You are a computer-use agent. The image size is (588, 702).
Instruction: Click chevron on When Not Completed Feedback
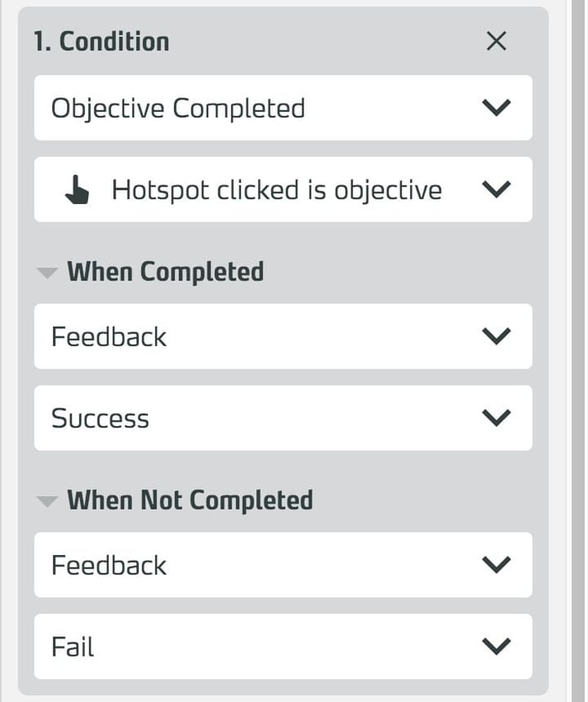point(496,565)
